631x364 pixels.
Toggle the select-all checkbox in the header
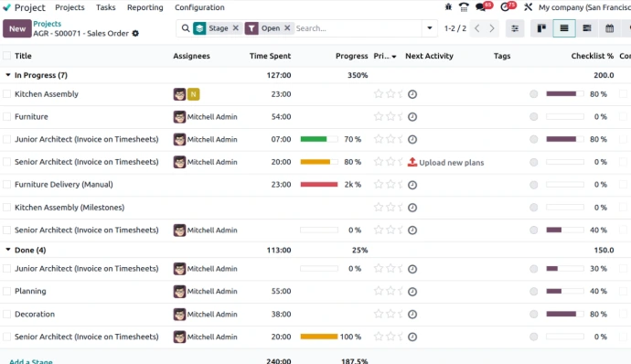pyautogui.click(x=6, y=56)
